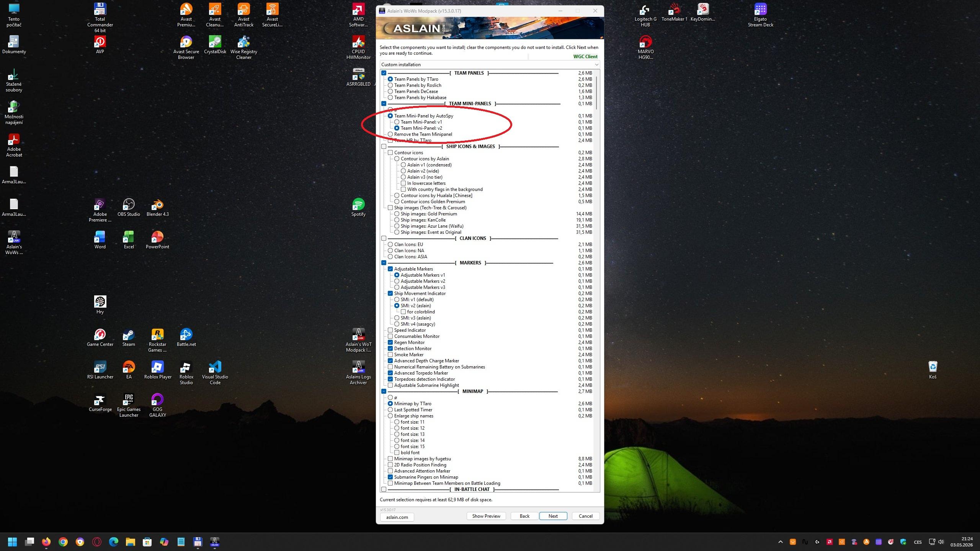
Task: Uncheck Regen Monitor checkbox
Action: pyautogui.click(x=390, y=342)
